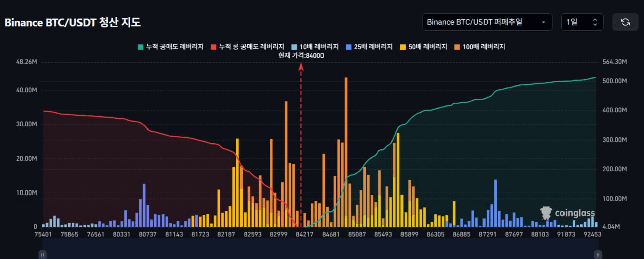Screen dimensions: 644x259
Task: Click the 20.00M left axis label
Action: click(27, 159)
